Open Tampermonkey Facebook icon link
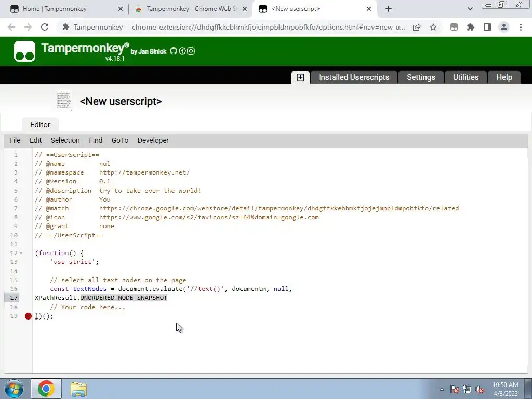The image size is (532, 399). 182,51
